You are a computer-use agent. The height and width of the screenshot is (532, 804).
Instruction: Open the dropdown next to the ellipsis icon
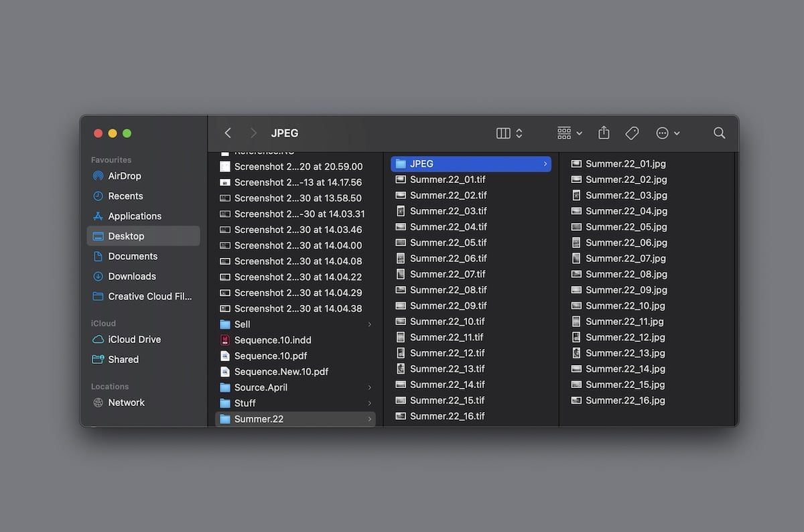point(677,133)
